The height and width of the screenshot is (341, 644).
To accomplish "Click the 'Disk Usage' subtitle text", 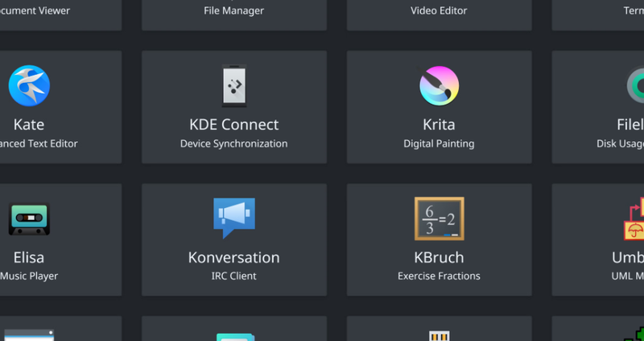I will coord(620,144).
